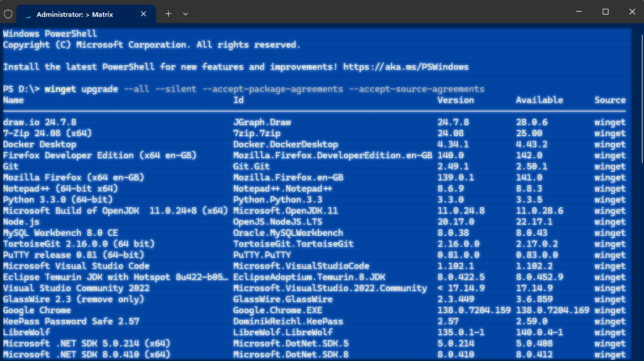
Task: Click the administrator shield icon
Action: (8, 13)
